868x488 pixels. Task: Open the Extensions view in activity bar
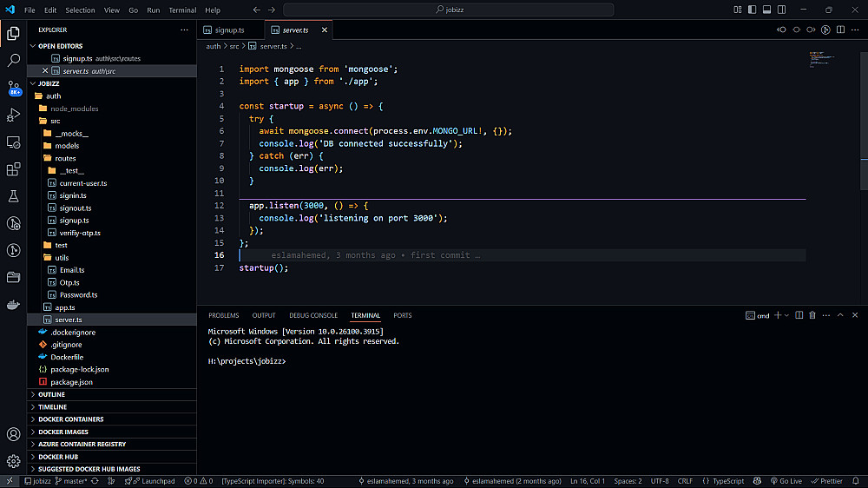click(x=13, y=169)
